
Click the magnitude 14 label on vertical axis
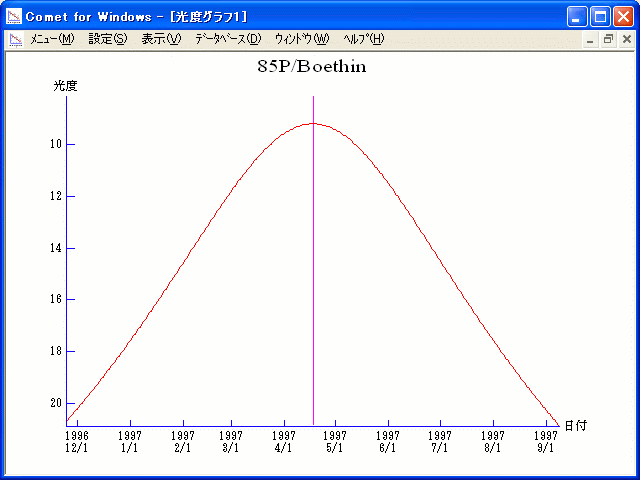coord(56,247)
